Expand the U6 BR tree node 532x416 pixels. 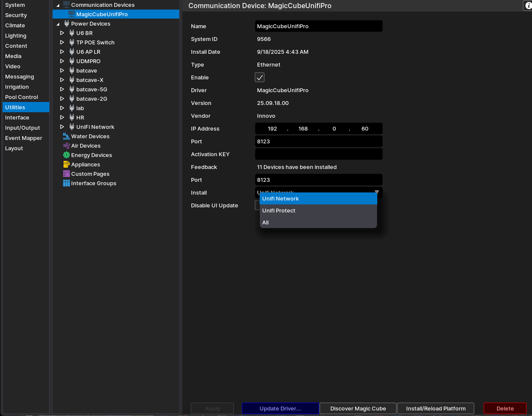(62, 33)
